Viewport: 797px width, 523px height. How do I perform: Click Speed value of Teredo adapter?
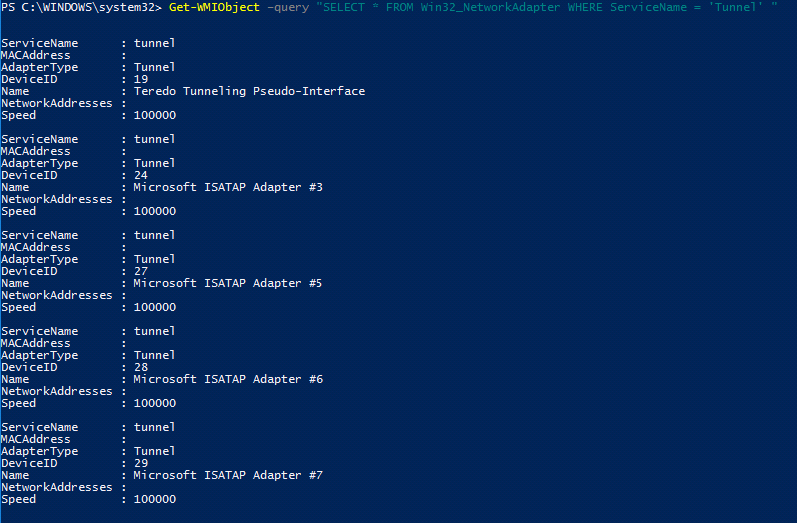pos(155,115)
